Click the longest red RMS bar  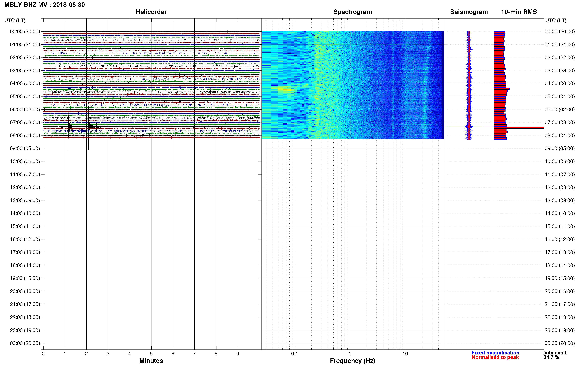tap(519, 128)
